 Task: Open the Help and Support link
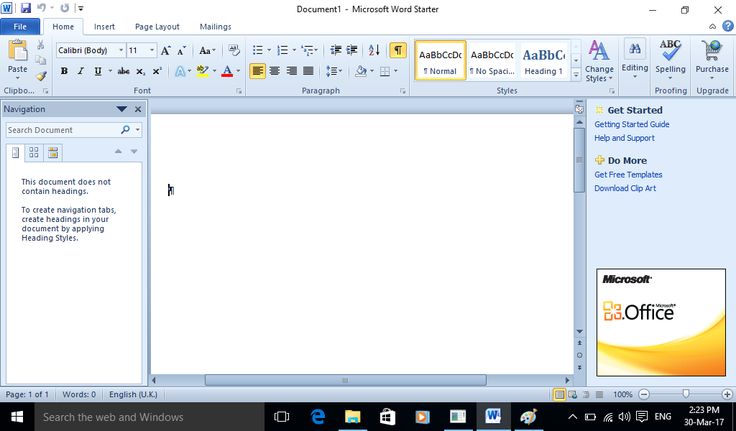(x=624, y=138)
